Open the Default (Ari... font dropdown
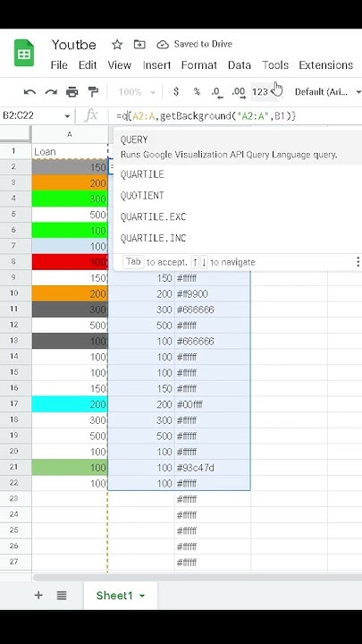Viewport: 362px width, 644px height. click(327, 92)
